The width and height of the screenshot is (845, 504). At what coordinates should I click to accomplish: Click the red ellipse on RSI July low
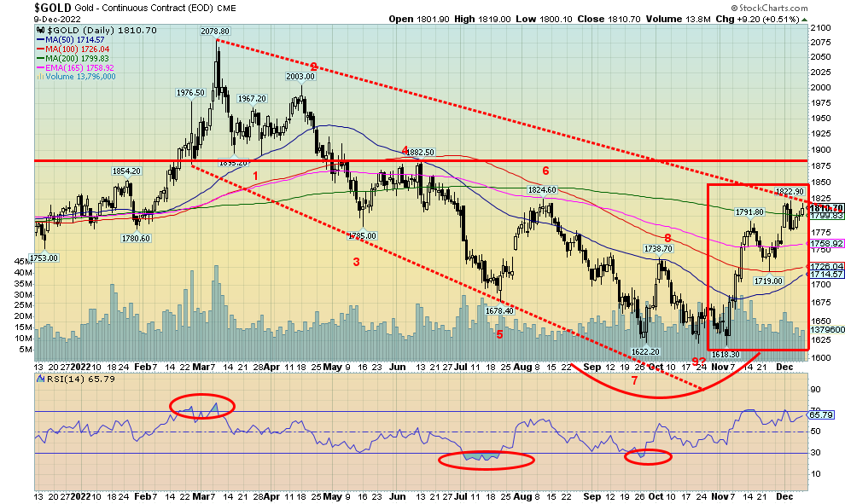486,460
